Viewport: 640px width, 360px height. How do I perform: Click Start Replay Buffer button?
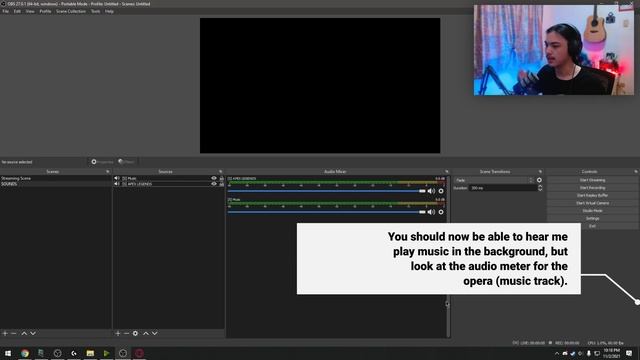pos(592,196)
